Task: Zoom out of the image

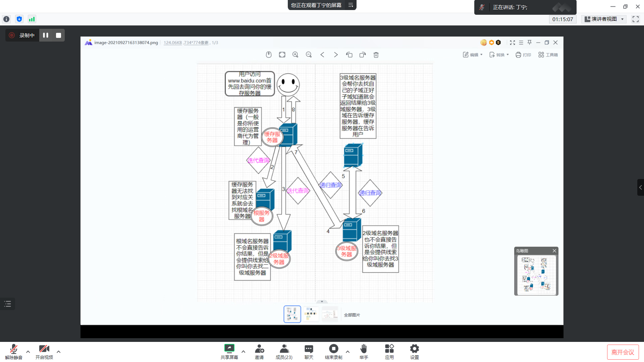Action: tap(309, 55)
